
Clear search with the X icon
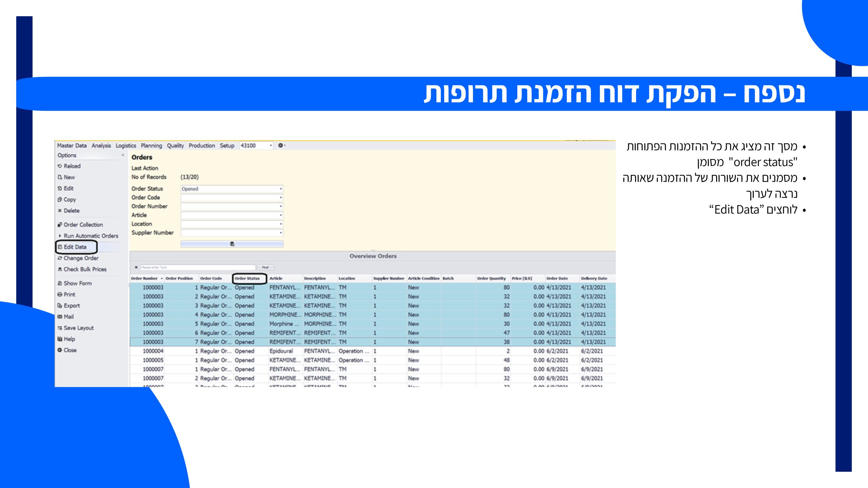136,267
